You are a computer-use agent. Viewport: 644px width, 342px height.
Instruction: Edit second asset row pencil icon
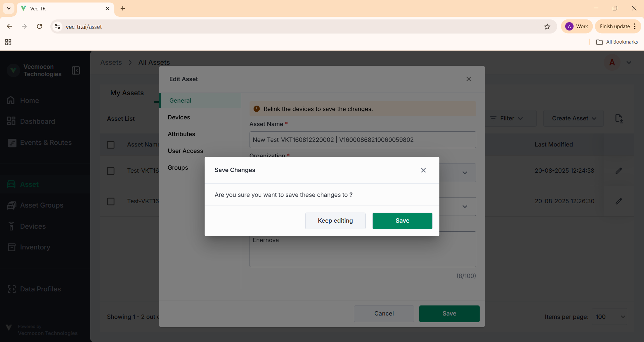(x=619, y=201)
